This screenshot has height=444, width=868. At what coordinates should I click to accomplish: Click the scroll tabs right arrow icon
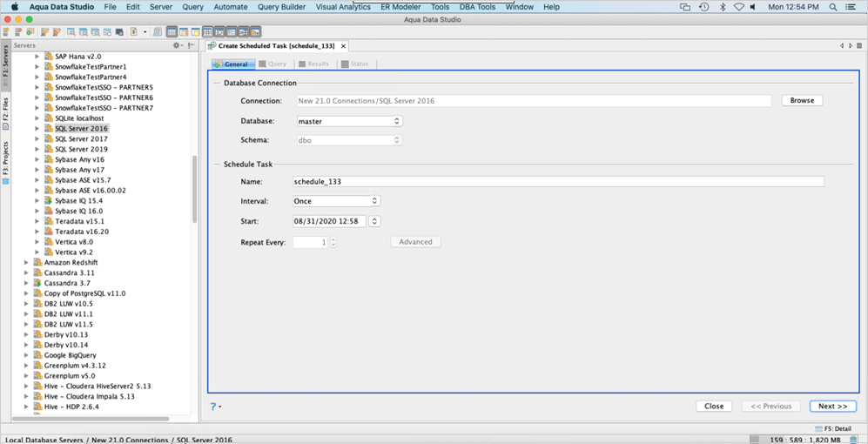point(851,46)
